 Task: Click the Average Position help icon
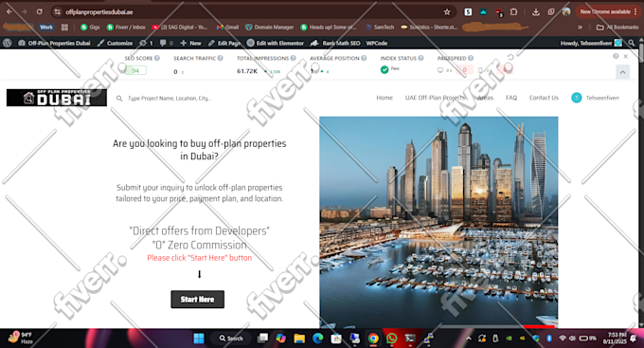364,59
